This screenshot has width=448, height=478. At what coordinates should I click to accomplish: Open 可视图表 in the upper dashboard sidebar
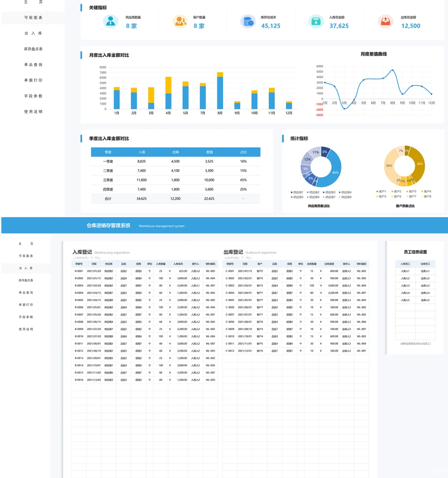point(33,18)
